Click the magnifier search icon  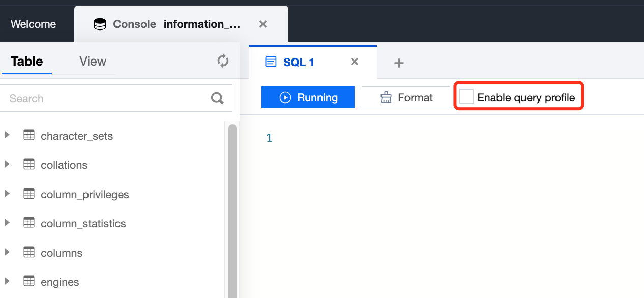pyautogui.click(x=217, y=98)
